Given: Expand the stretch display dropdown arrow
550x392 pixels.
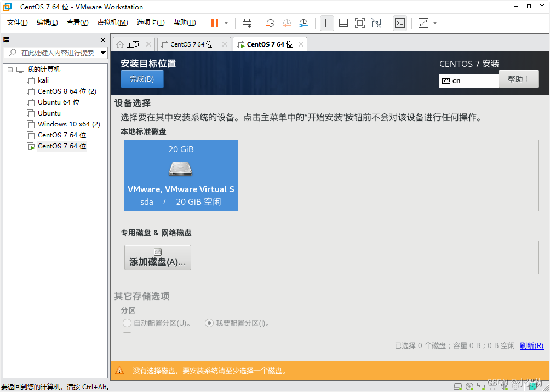Looking at the screenshot, I should click(435, 23).
